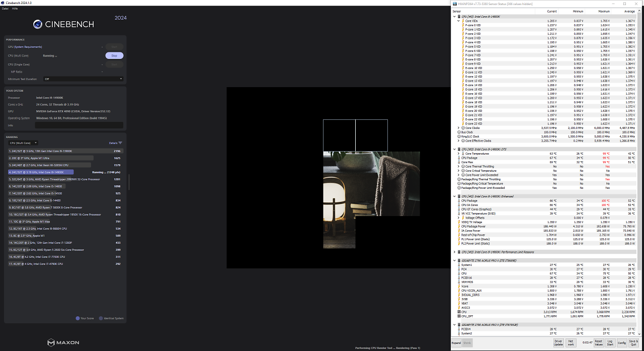
Task: Expand the Core Power Limit Exceeded node
Action: 458,175
